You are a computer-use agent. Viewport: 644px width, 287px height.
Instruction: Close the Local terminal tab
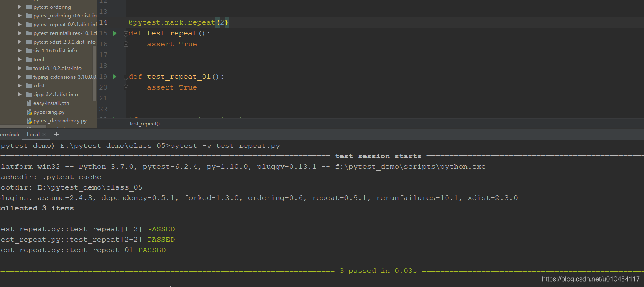44,135
